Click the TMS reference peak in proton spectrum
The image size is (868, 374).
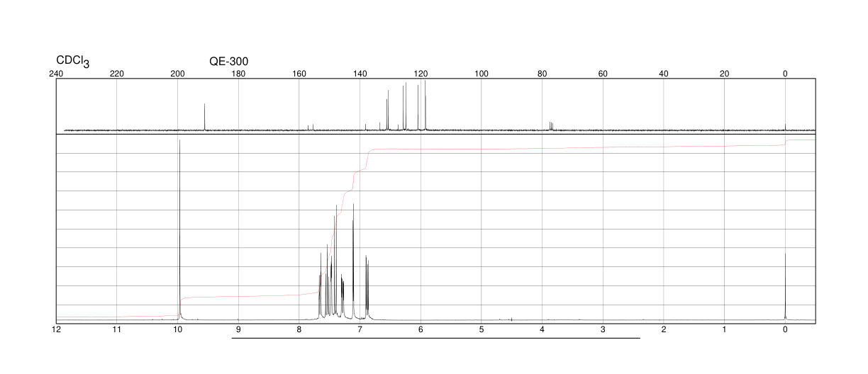coord(785,287)
